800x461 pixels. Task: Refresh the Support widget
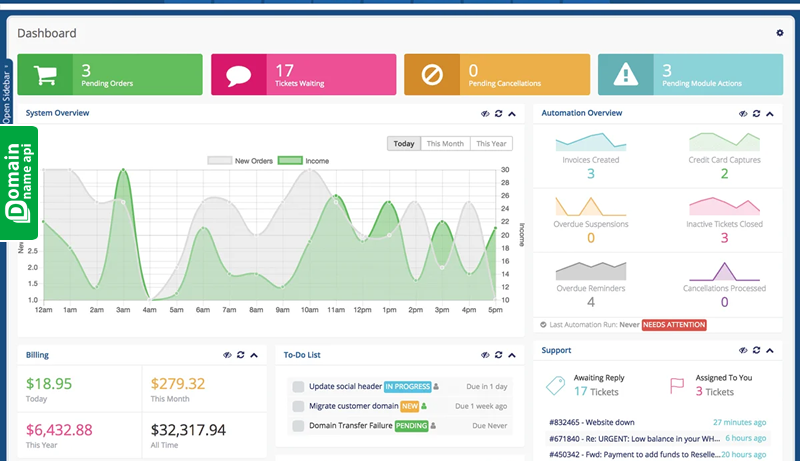(x=756, y=350)
